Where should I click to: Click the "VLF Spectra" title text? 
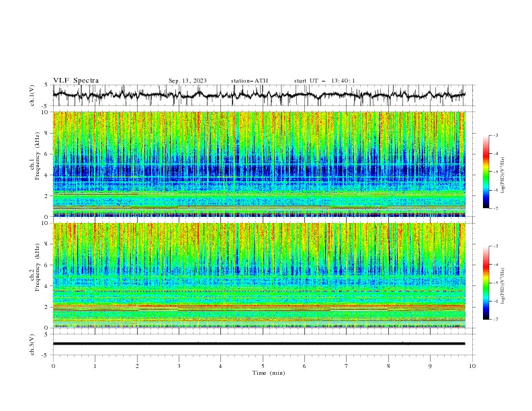tap(76, 81)
